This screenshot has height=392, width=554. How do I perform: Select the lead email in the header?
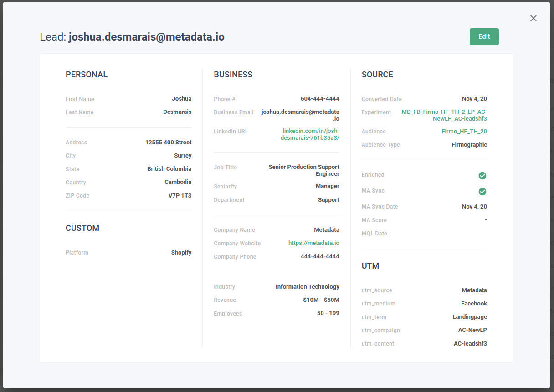[147, 37]
